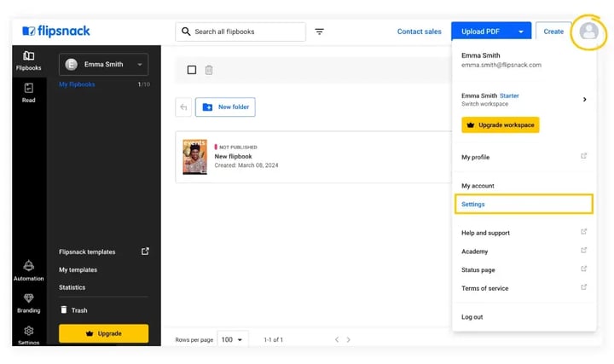Open the Read sidebar section

(x=29, y=93)
